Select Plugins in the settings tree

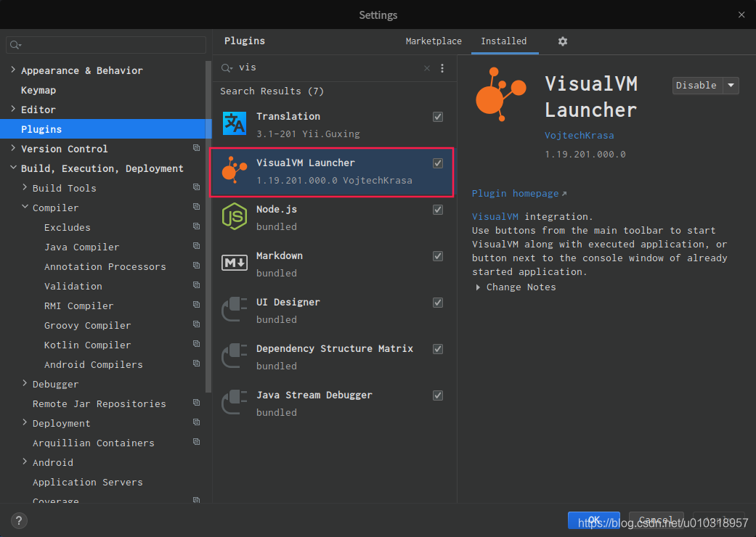click(x=105, y=129)
